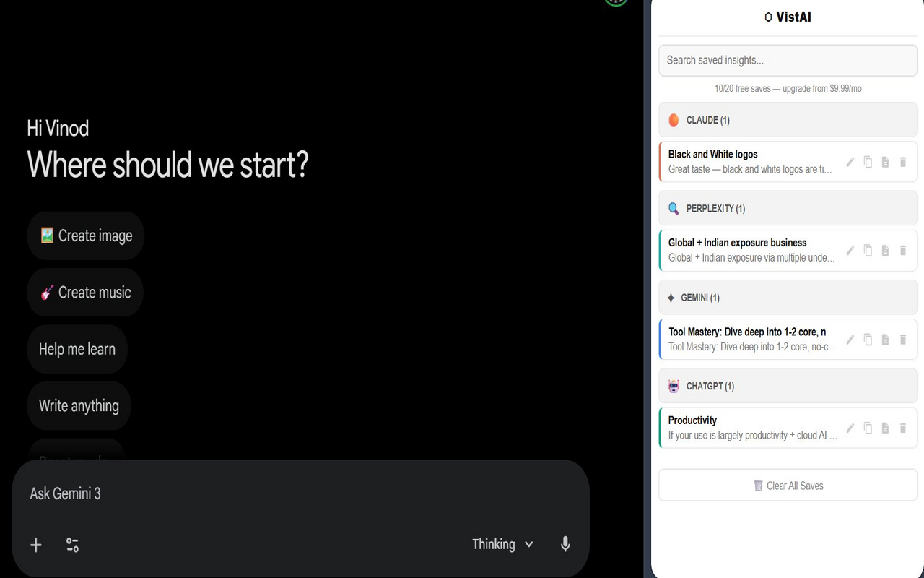Open the Gemini tools sliders icon
Image resolution: width=924 pixels, height=578 pixels.
coord(72,545)
